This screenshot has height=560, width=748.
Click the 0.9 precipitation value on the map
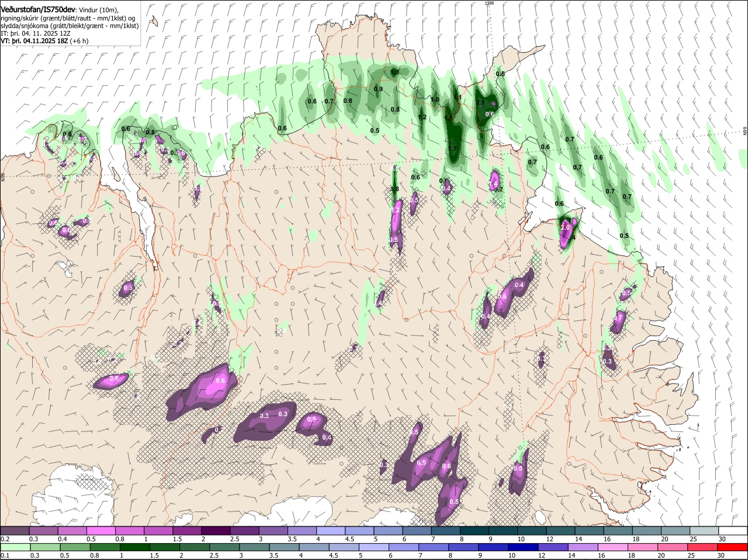[378, 89]
